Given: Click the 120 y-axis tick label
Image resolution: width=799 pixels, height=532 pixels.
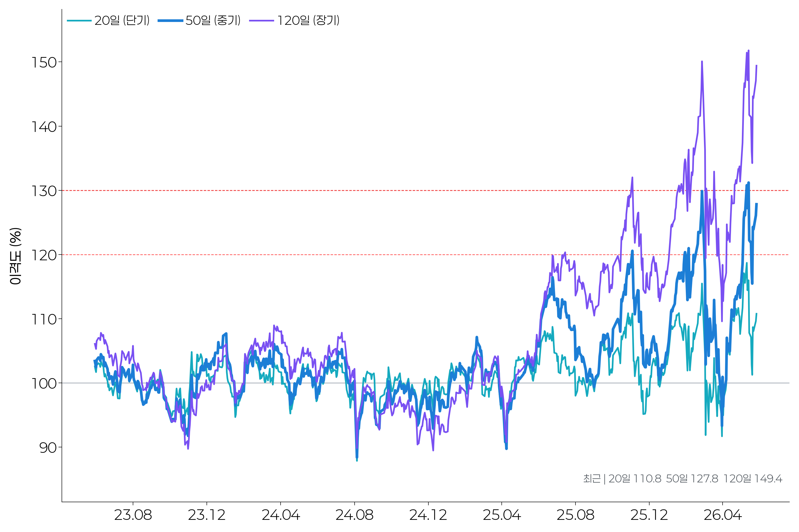Looking at the screenshot, I should (x=44, y=255).
